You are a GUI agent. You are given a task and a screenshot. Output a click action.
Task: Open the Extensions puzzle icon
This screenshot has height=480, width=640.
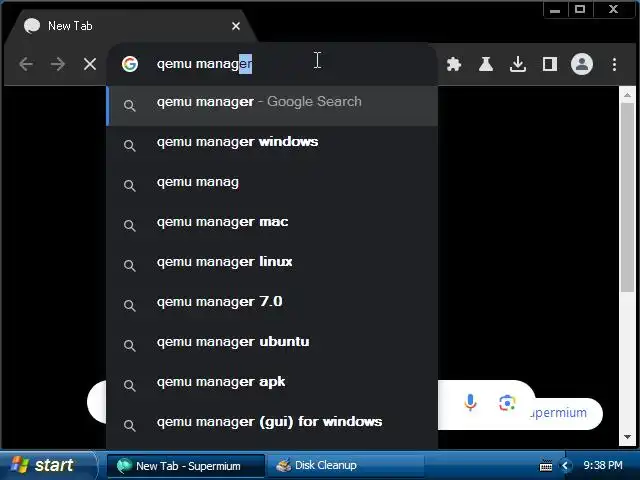454,64
